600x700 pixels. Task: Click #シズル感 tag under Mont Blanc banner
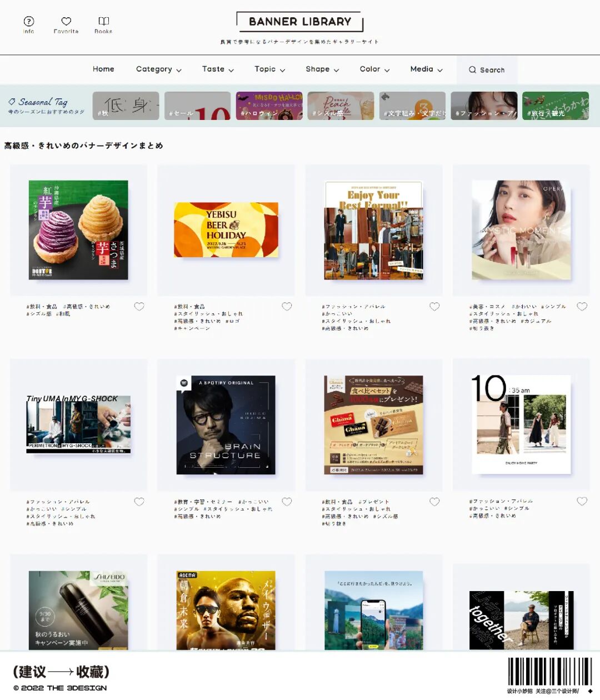pyautogui.click(x=39, y=314)
